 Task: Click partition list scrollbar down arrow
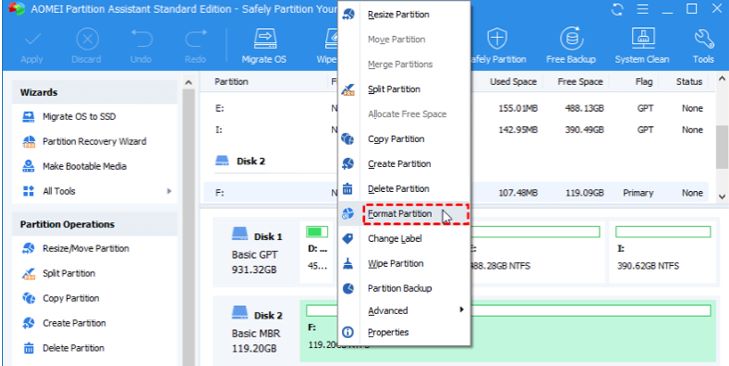point(722,197)
